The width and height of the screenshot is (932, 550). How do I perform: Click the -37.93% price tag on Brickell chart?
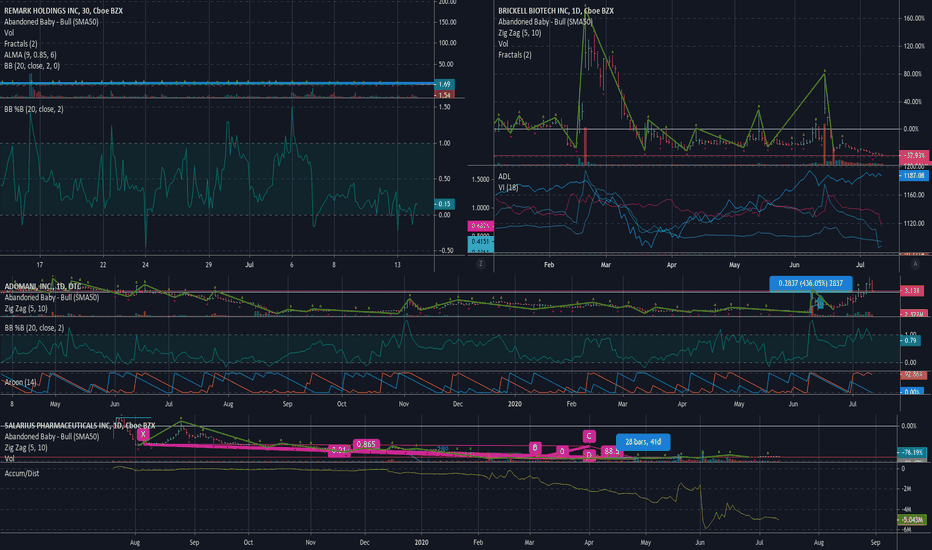(914, 156)
